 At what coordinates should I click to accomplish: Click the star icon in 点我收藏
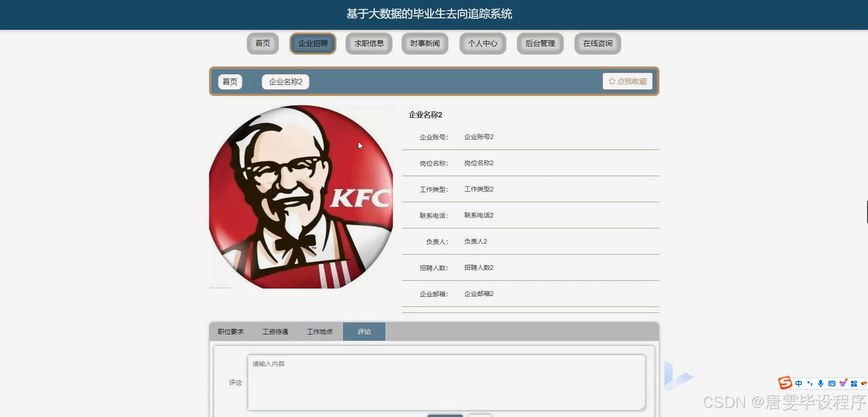click(x=612, y=81)
